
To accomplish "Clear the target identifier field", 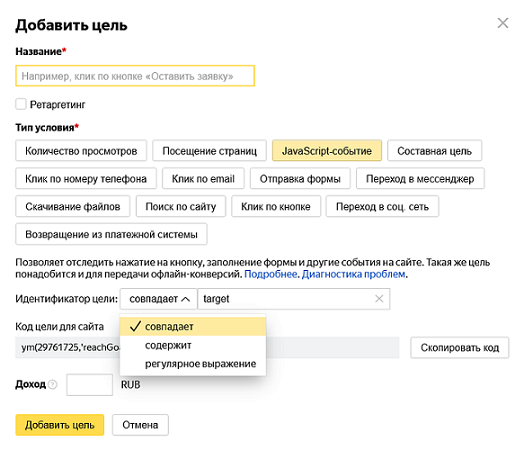I will click(379, 299).
